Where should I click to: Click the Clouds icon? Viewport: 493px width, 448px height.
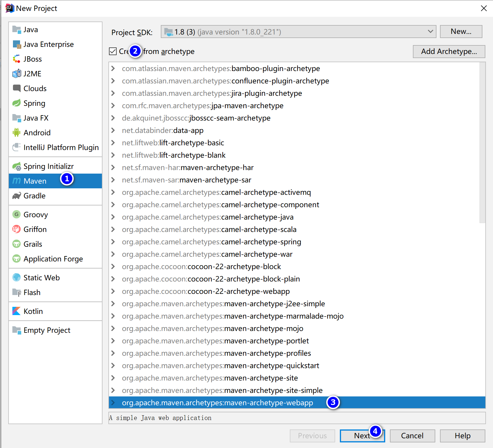[17, 88]
